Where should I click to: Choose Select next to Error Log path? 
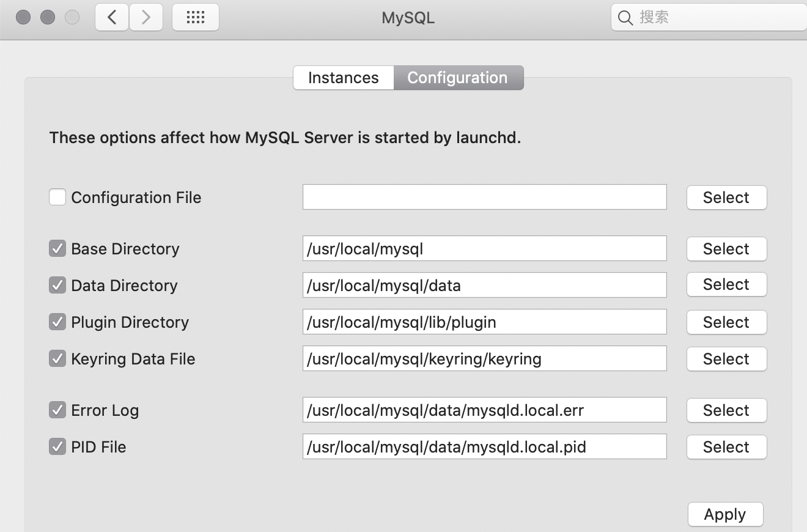pos(726,410)
